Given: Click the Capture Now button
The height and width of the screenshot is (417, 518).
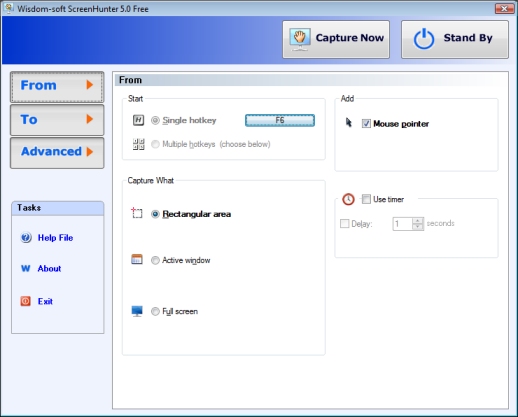Looking at the screenshot, I should pos(336,39).
